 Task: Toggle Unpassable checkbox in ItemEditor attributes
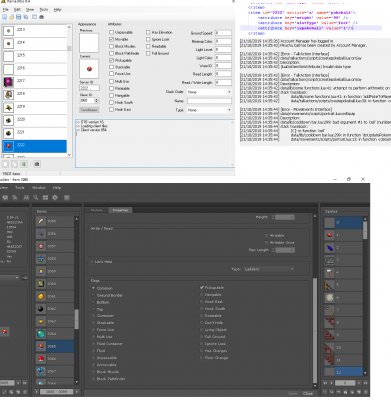tap(111, 32)
